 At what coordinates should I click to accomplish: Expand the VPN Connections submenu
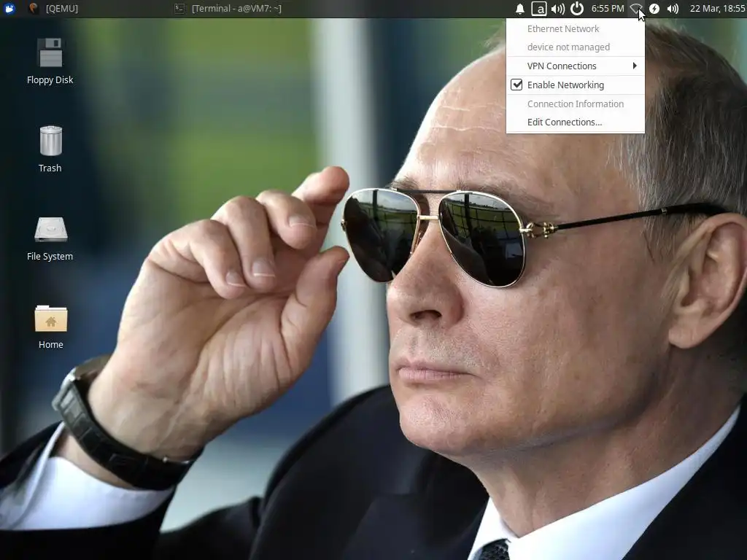point(576,66)
